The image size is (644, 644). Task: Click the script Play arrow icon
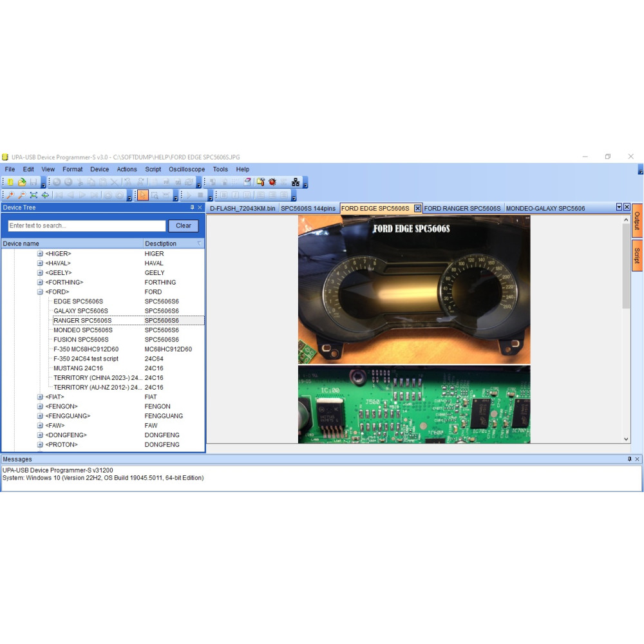189,195
